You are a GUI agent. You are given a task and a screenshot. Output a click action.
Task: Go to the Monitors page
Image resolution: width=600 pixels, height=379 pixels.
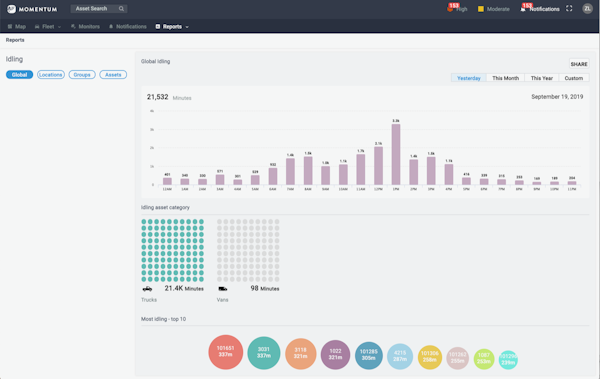pos(85,26)
